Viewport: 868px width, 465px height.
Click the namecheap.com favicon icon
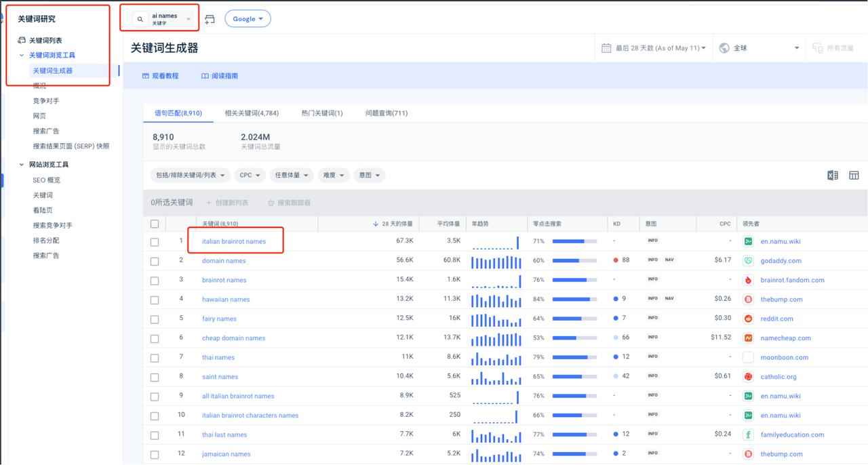click(x=748, y=338)
